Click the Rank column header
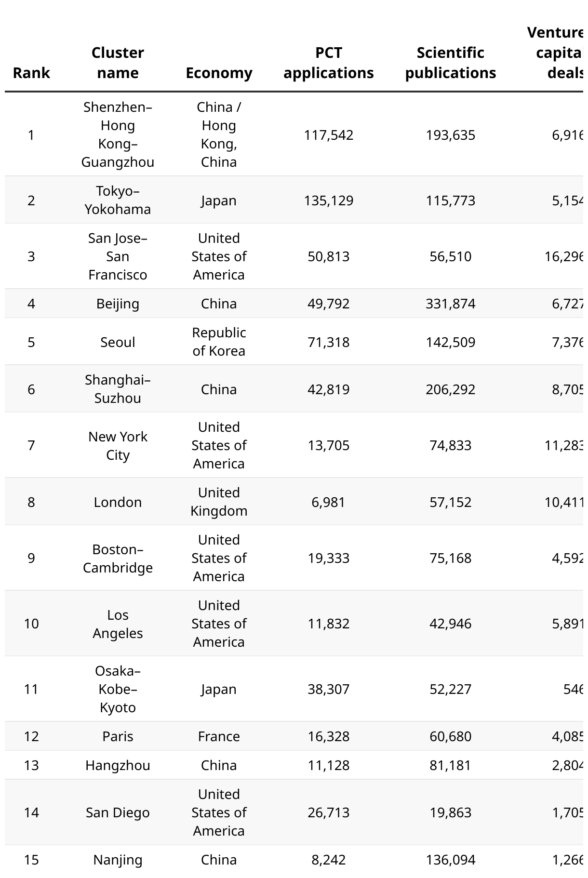Screen dimensions: 588x878 click(x=31, y=73)
